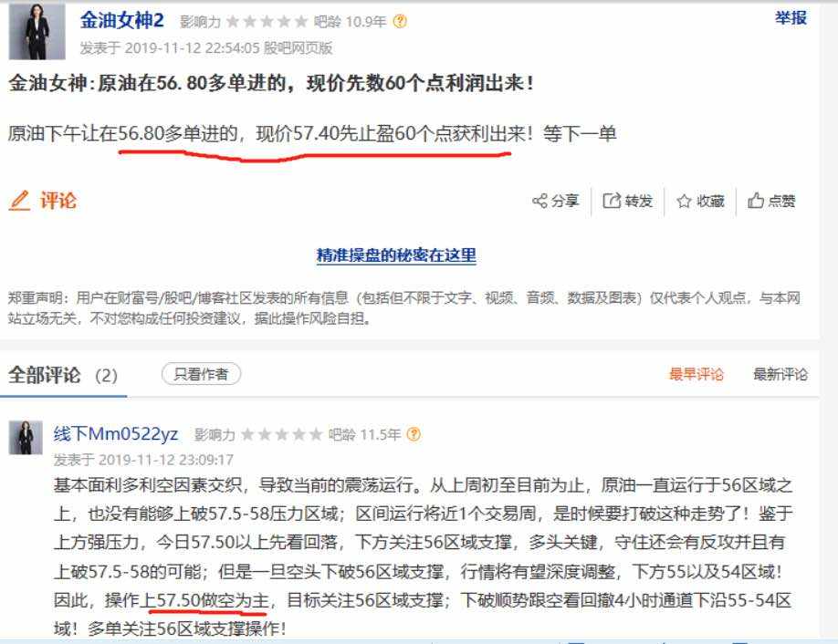Click the 线下Mm0522yz avatar thumbnail
The width and height of the screenshot is (838, 644).
click(26, 437)
